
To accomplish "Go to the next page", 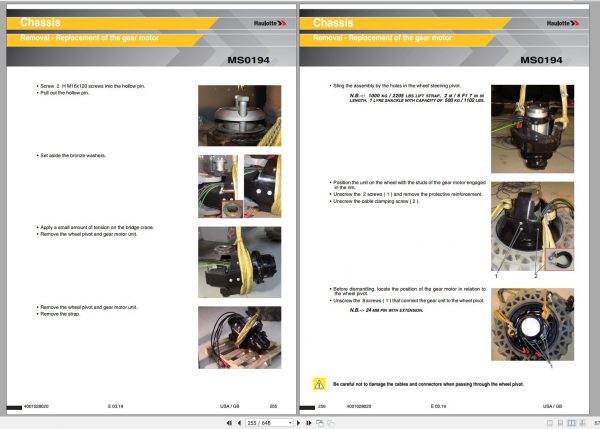I will 298,423.
